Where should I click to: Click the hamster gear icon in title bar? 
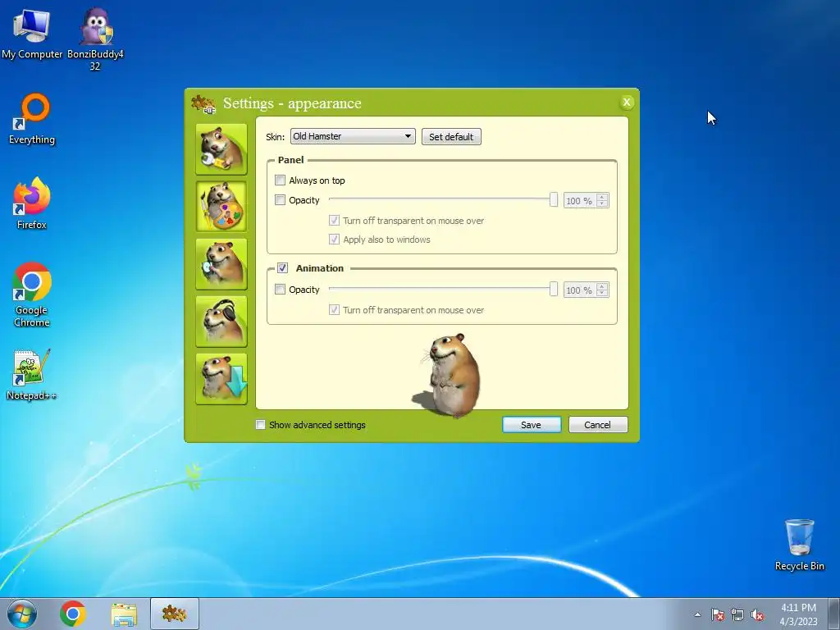(x=203, y=103)
